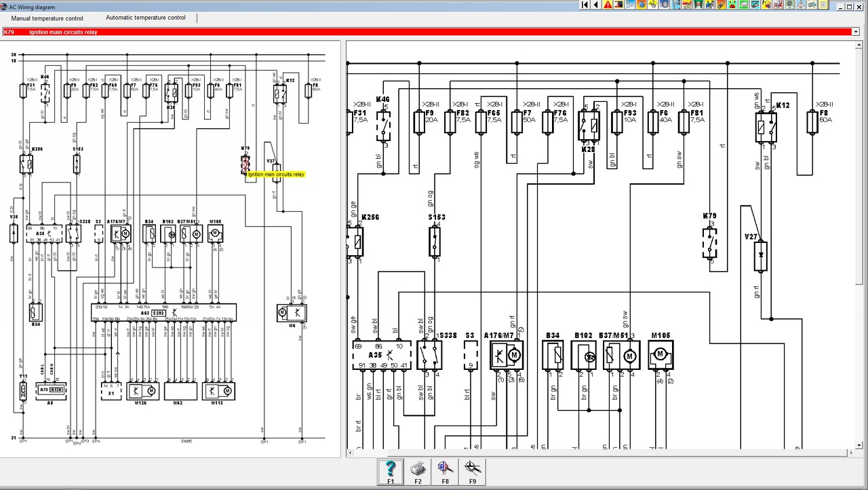The height and width of the screenshot is (490, 868).
Task: Click the blue gear toolbar icon
Action: click(x=642, y=5)
